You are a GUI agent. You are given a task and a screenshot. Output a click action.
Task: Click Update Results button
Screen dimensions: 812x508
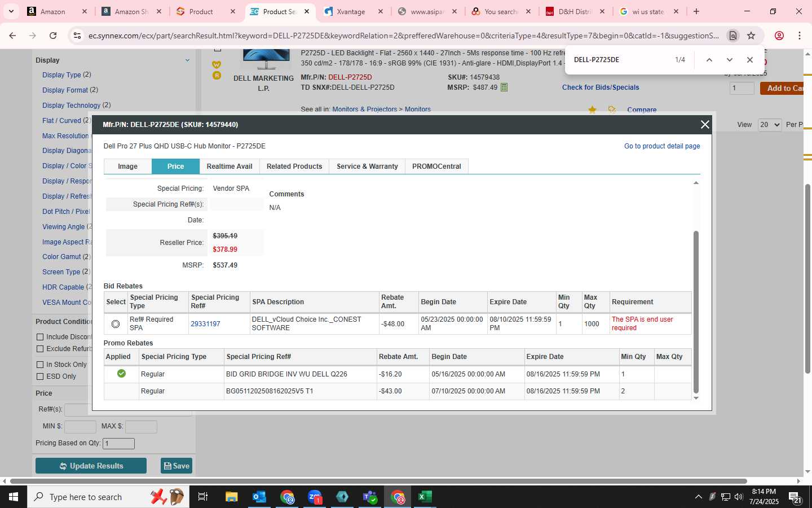[91, 466]
